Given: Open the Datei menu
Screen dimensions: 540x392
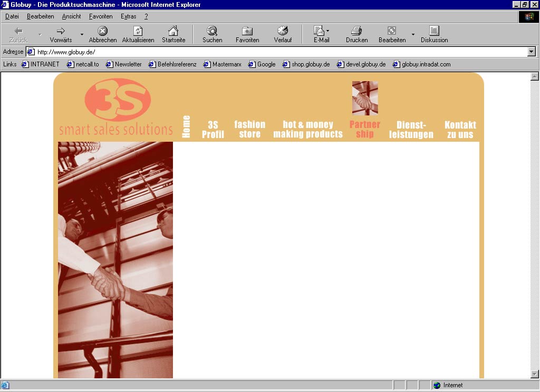Looking at the screenshot, I should (x=12, y=16).
